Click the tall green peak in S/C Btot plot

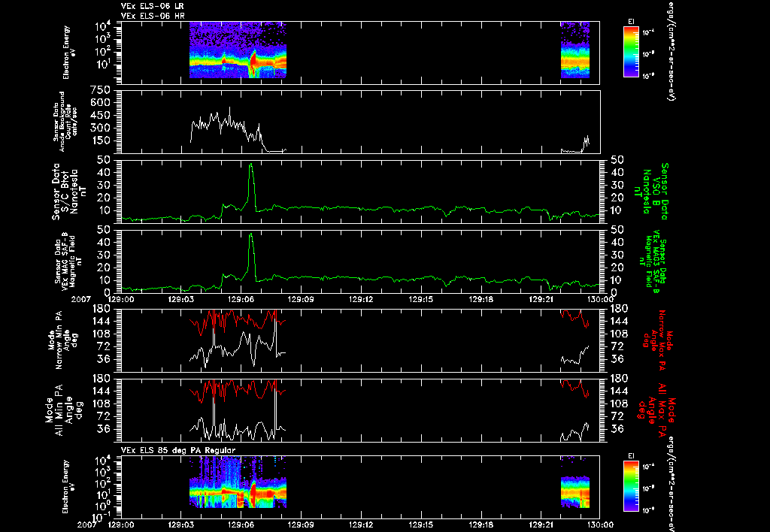pyautogui.click(x=251, y=186)
